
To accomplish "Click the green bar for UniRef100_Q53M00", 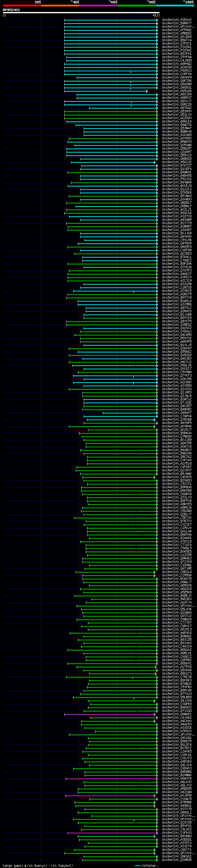I will [x=111, y=111].
